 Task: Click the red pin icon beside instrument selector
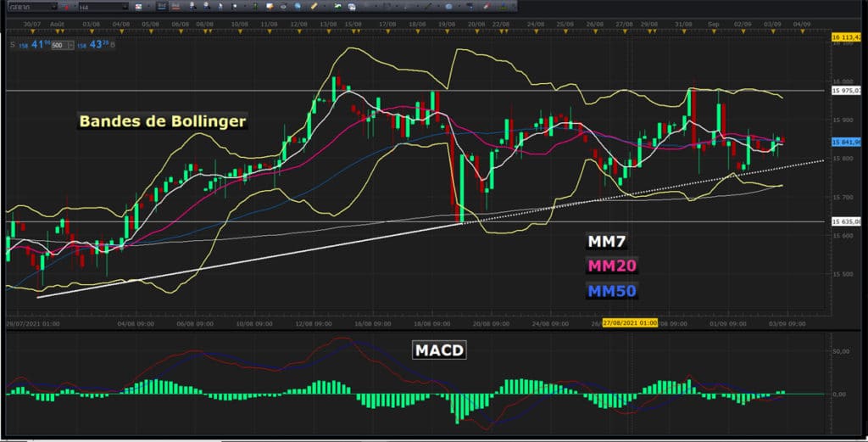(x=66, y=7)
